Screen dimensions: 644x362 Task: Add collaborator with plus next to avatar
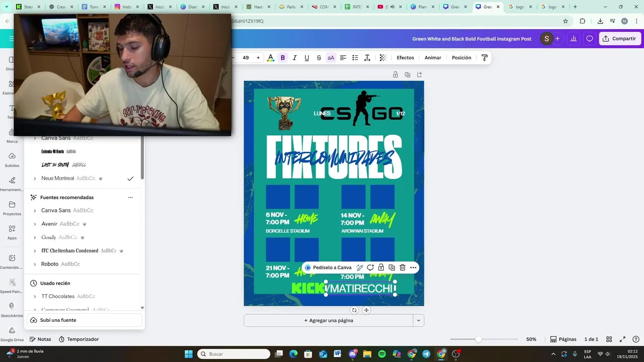(557, 39)
